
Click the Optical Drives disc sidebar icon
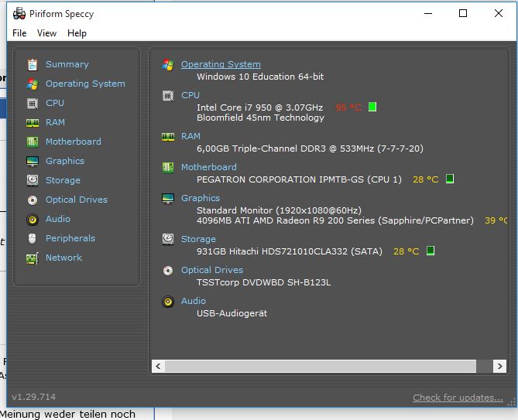[x=33, y=200]
